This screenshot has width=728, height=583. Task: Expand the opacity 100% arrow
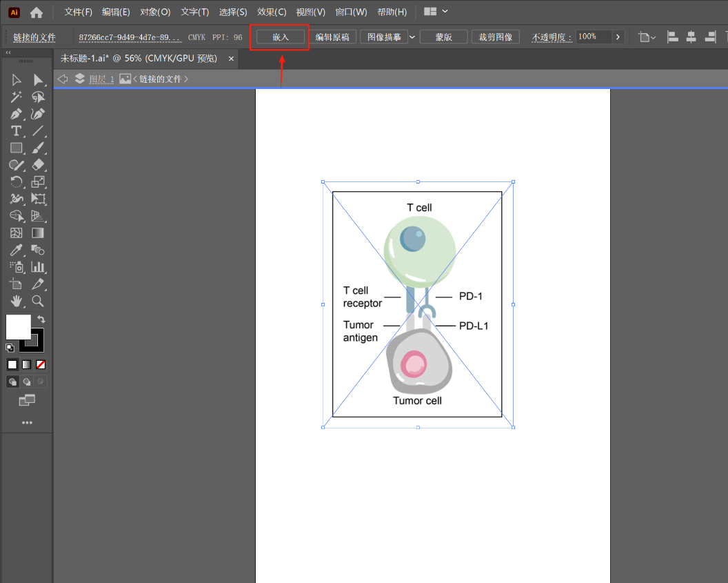click(618, 37)
